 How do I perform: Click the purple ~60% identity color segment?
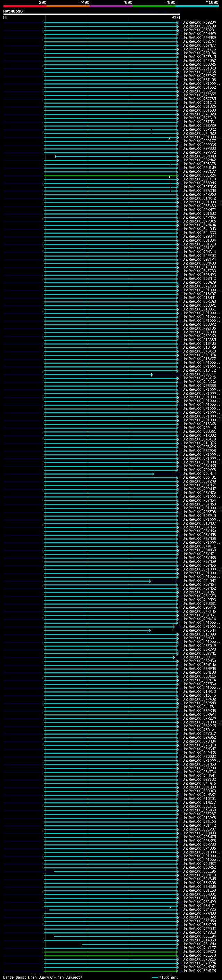[x=111, y=6]
